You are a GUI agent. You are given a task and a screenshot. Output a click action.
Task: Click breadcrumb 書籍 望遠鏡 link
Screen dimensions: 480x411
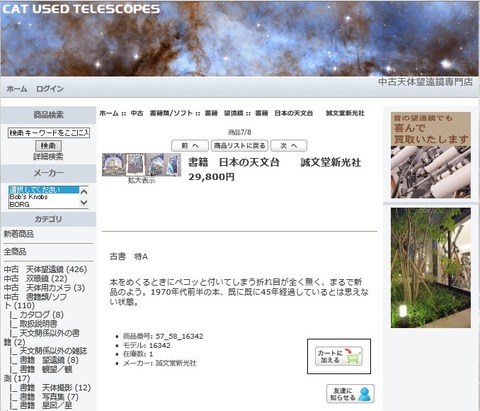(x=224, y=113)
